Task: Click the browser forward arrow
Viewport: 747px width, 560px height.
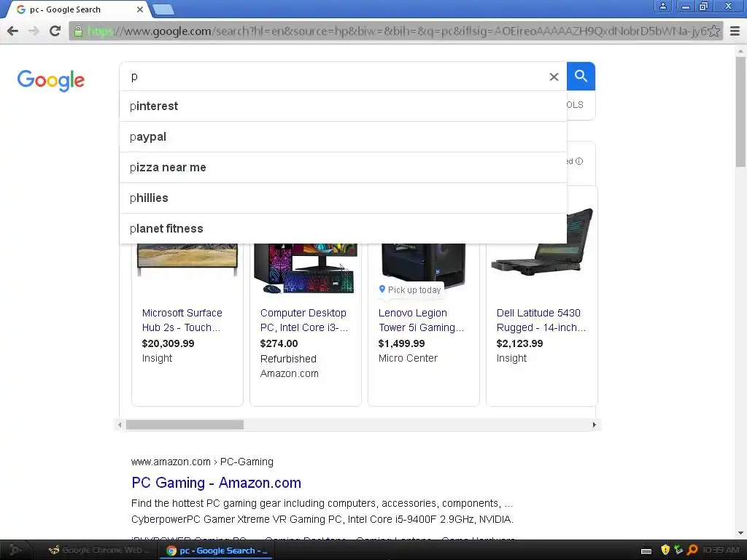Action: pos(34,31)
